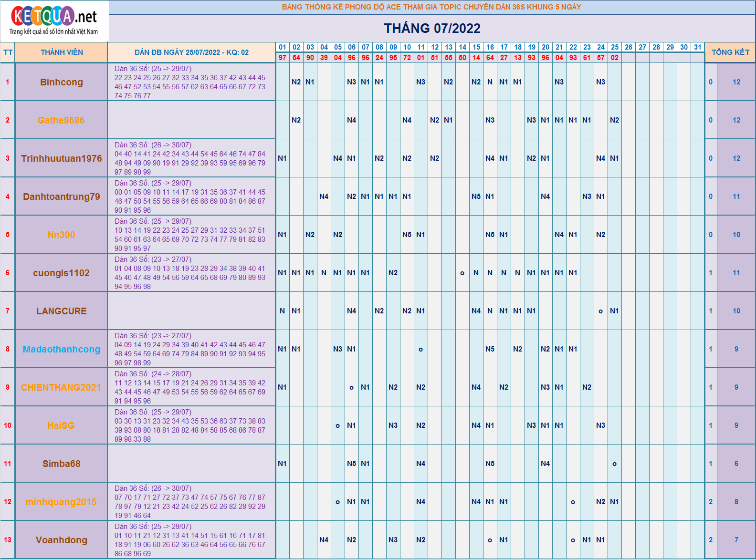Click row number 13 in TT column
756x559 pixels.
[x=8, y=540]
